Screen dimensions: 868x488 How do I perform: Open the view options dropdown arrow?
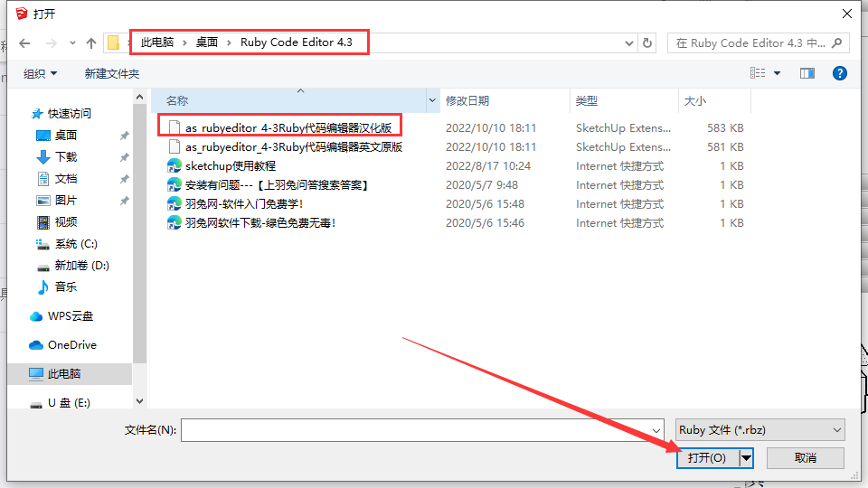coord(778,73)
